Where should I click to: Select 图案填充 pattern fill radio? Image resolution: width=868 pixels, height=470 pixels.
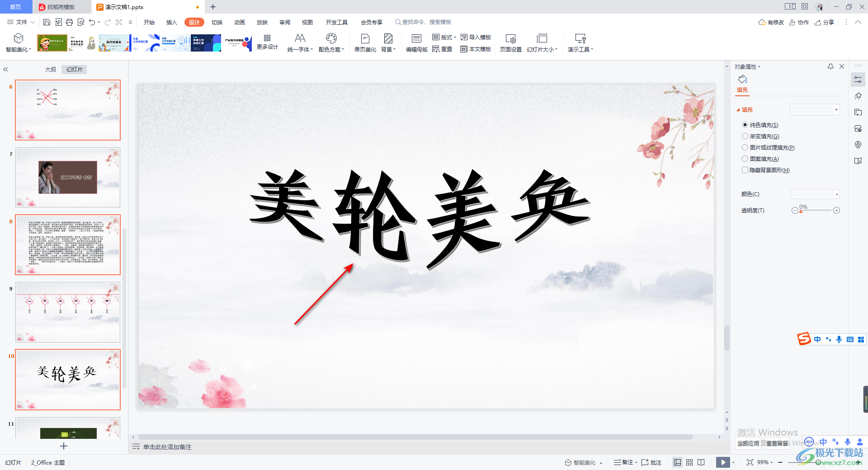pyautogui.click(x=745, y=159)
